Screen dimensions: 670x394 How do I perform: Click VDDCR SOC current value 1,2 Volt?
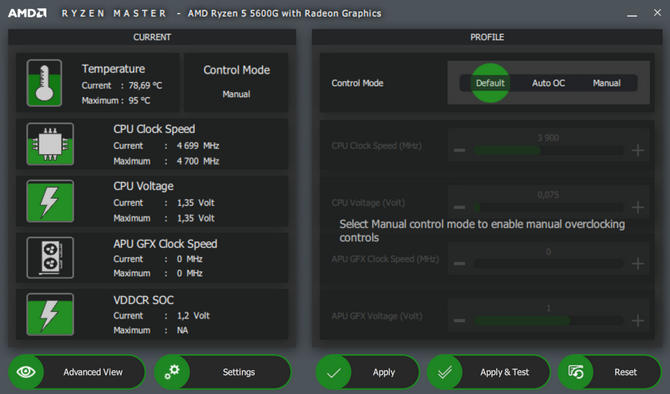tap(193, 316)
